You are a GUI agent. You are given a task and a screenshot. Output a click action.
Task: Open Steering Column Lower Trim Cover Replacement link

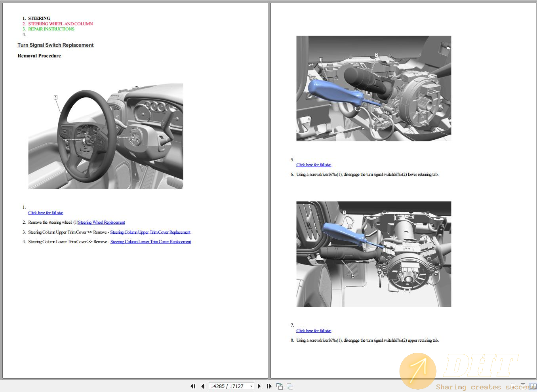pyautogui.click(x=150, y=242)
